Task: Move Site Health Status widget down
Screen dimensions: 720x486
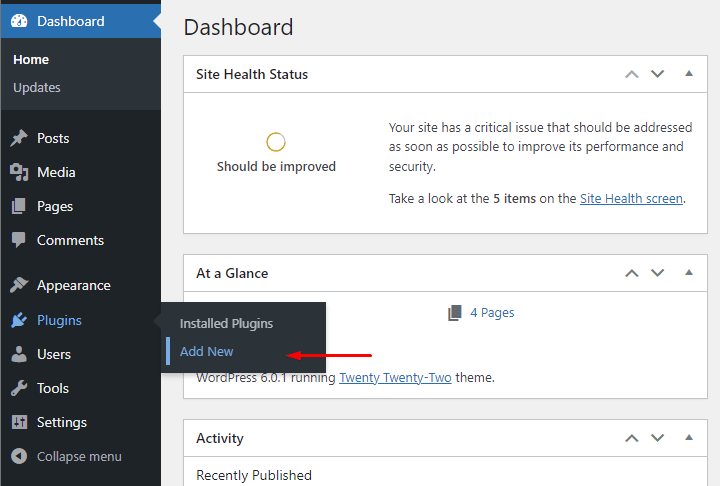Action: [x=658, y=74]
